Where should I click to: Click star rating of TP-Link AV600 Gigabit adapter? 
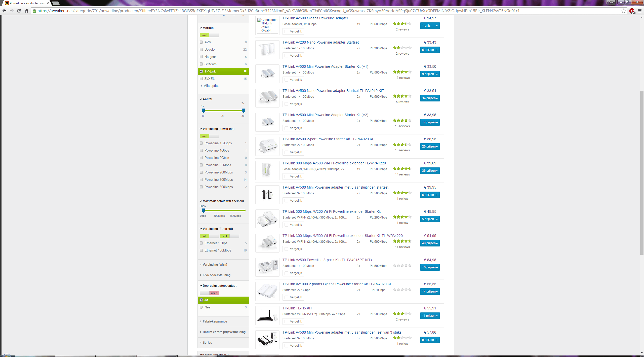tap(402, 24)
